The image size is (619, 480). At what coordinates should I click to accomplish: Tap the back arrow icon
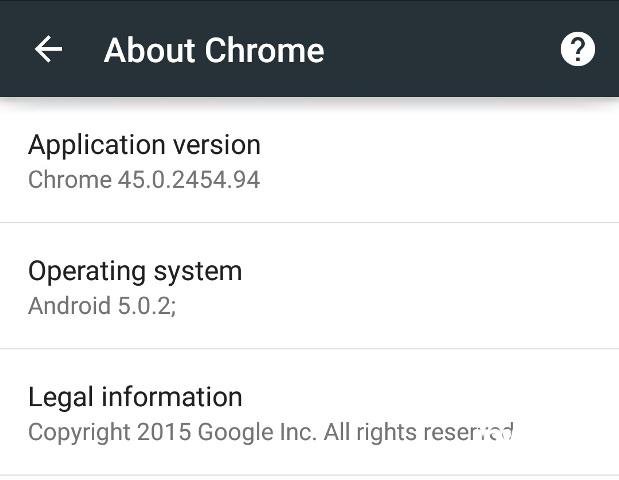tap(48, 49)
